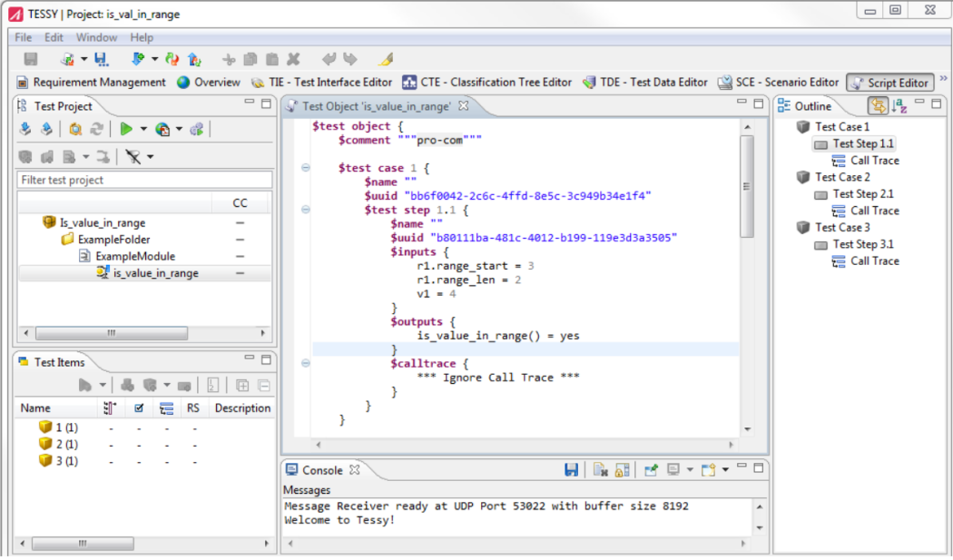The image size is (953, 560).
Task: Select Test Step 2.1 in the Outline
Action: 862,193
